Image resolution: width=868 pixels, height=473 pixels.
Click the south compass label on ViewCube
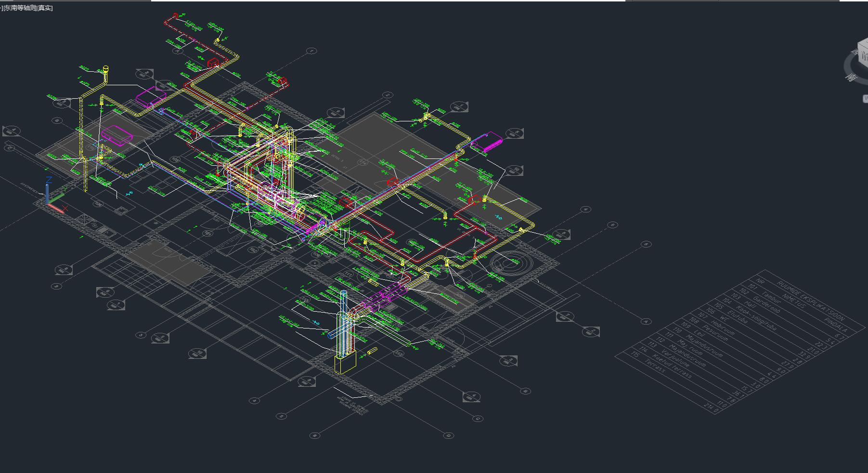pos(852,77)
